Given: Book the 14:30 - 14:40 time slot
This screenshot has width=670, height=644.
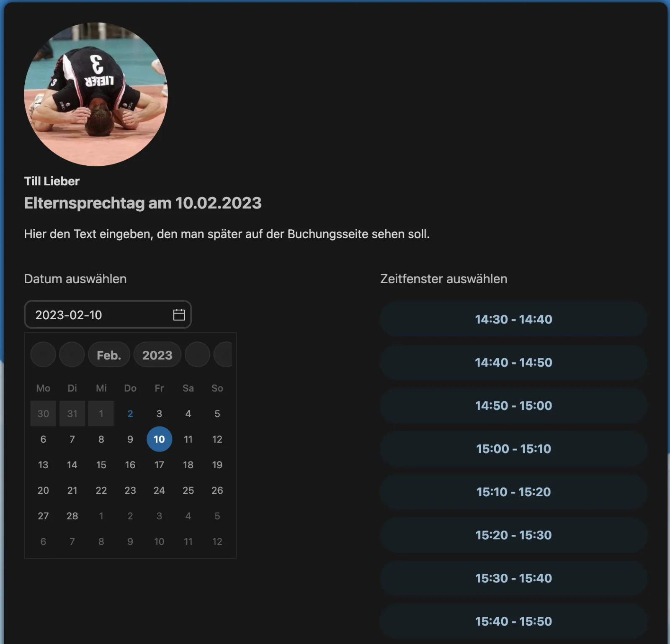Looking at the screenshot, I should [x=513, y=319].
